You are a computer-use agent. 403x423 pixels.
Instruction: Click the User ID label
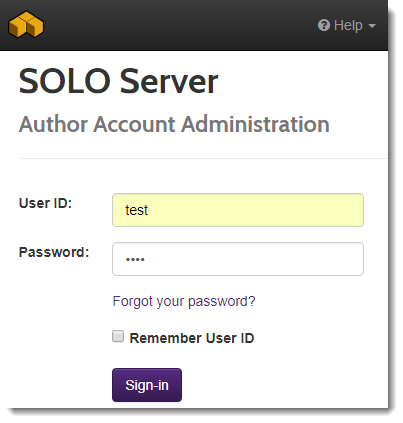point(45,203)
